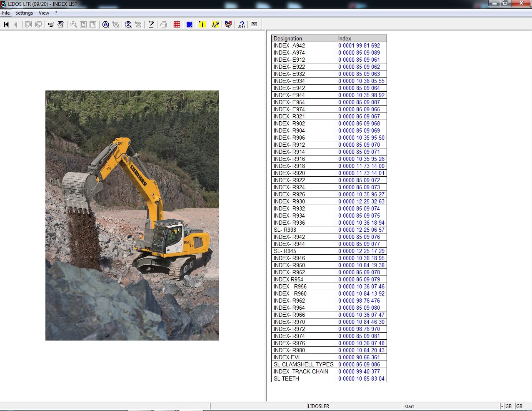The image size is (532, 411).
Task: Click index number 0 0000 98 76 476
Action: [x=359, y=301]
